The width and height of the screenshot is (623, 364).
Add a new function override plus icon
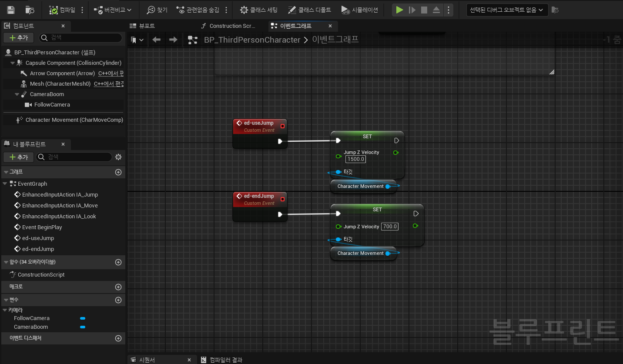coord(118,262)
